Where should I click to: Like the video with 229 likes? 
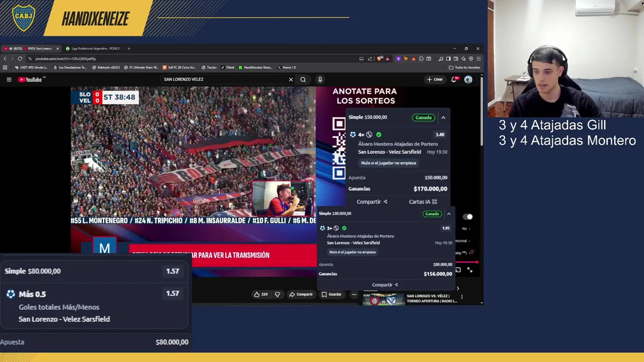[x=261, y=294]
